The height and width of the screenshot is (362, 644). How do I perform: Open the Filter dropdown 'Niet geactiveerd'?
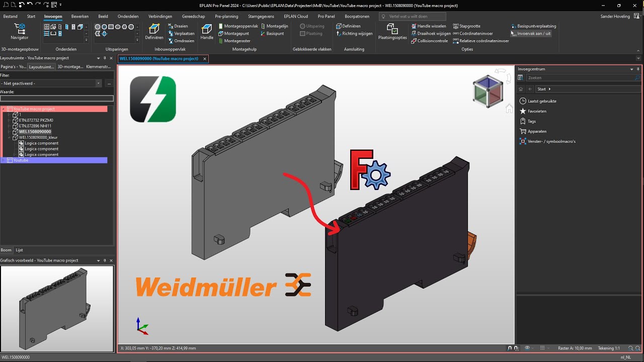click(51, 83)
